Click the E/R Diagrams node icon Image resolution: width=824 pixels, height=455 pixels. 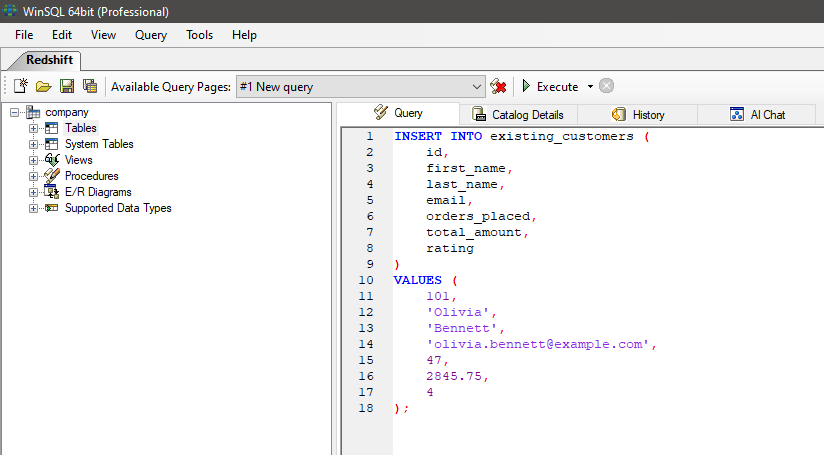(52, 192)
